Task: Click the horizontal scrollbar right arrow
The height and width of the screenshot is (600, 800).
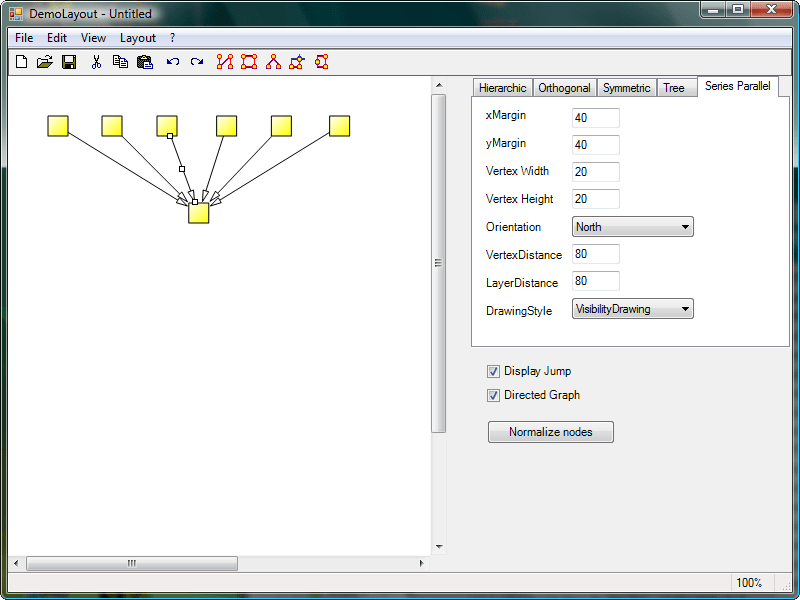Action: tap(421, 563)
